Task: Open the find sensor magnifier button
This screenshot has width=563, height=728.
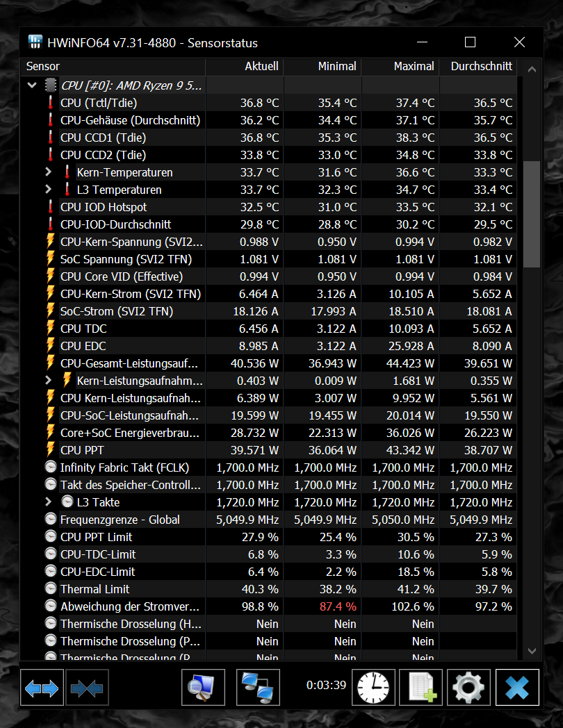Action: point(203,688)
